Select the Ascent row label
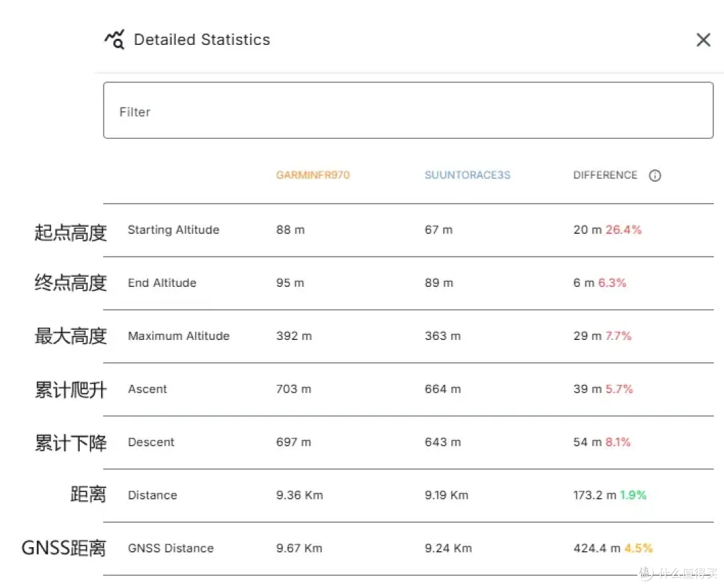Image resolution: width=724 pixels, height=588 pixels. 147,389
